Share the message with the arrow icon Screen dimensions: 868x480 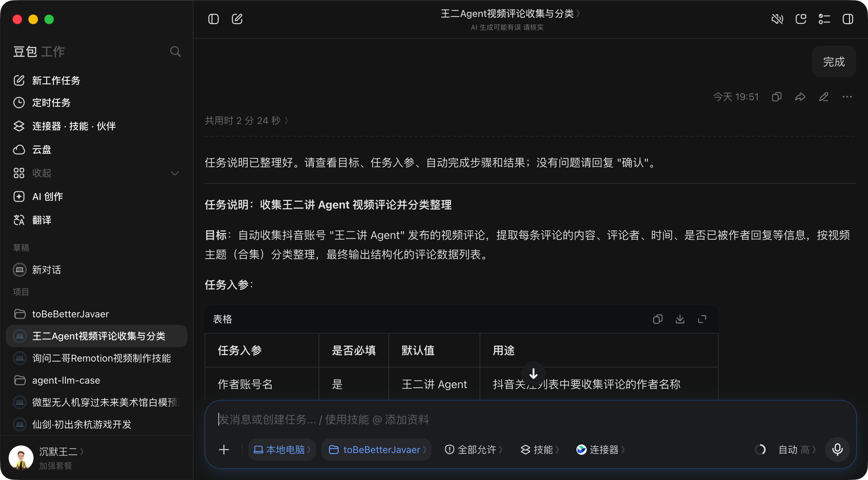(800, 97)
